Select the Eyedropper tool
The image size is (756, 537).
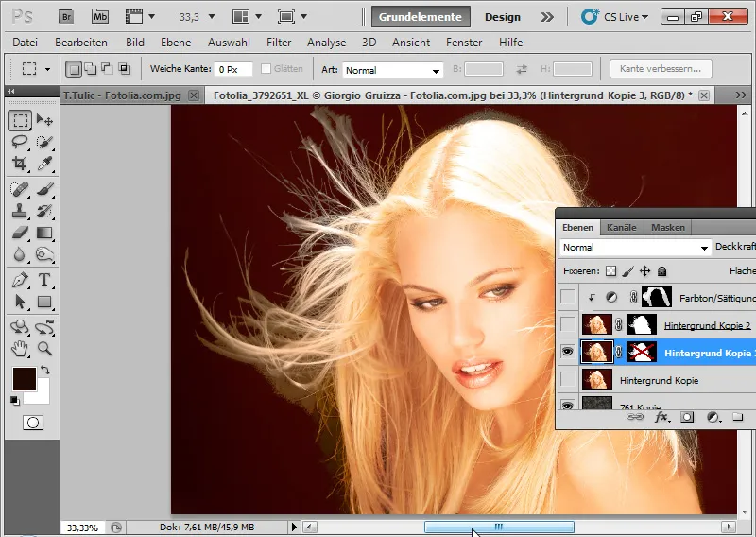tap(44, 164)
